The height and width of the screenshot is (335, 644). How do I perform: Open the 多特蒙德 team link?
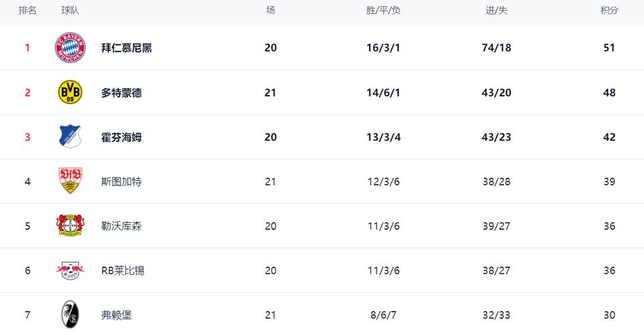click(x=121, y=93)
